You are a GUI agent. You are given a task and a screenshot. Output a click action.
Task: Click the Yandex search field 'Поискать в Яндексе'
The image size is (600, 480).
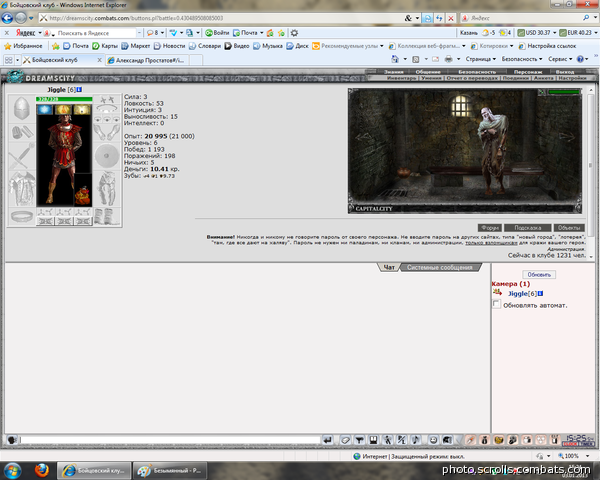pos(96,33)
